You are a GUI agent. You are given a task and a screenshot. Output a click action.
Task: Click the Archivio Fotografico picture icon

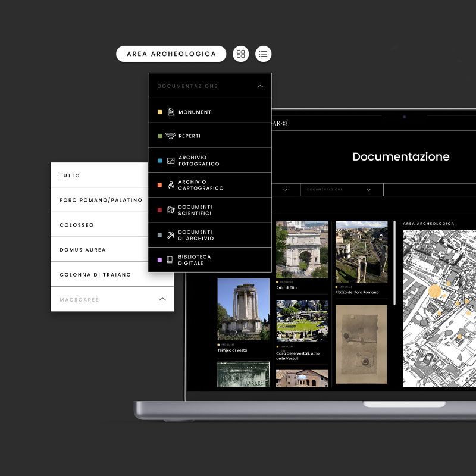171,161
